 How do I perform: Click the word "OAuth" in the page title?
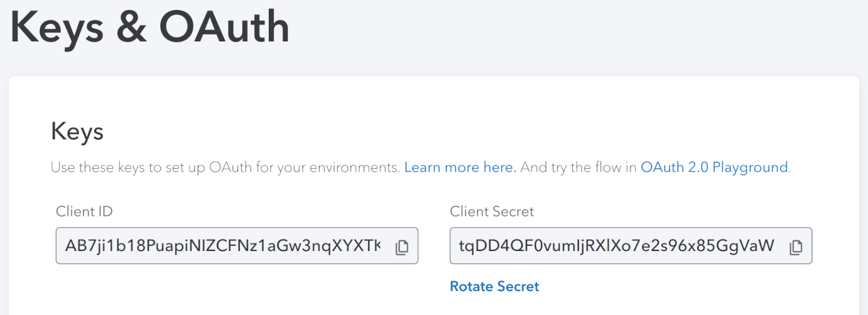click(224, 28)
